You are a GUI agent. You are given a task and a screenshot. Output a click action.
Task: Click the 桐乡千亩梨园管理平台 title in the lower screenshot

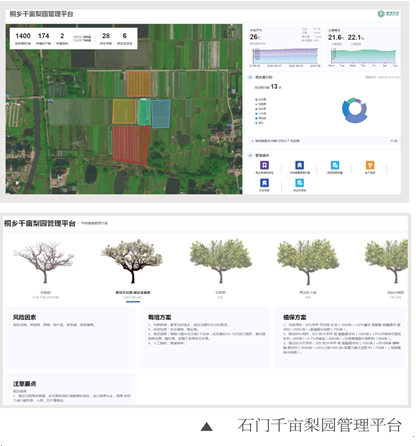point(40,223)
